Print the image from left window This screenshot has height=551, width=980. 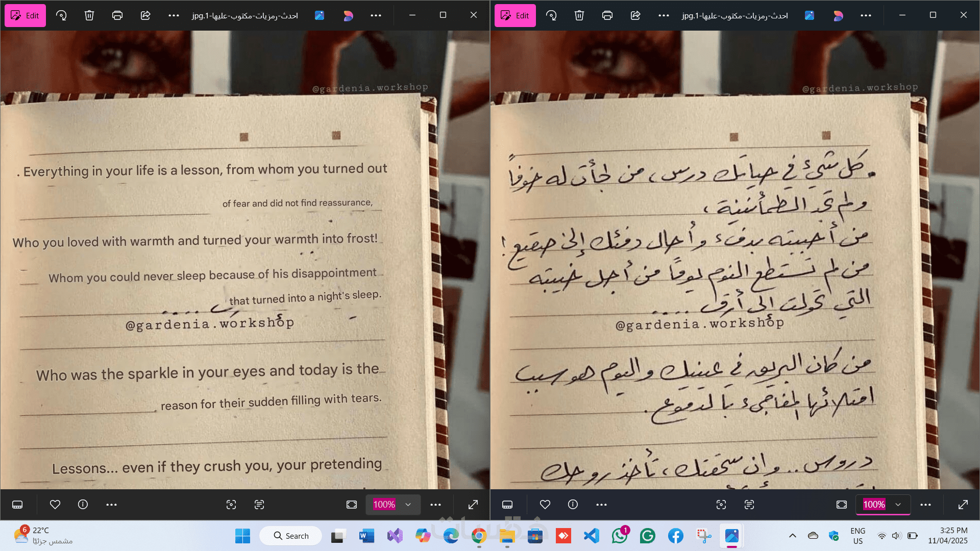tap(117, 15)
